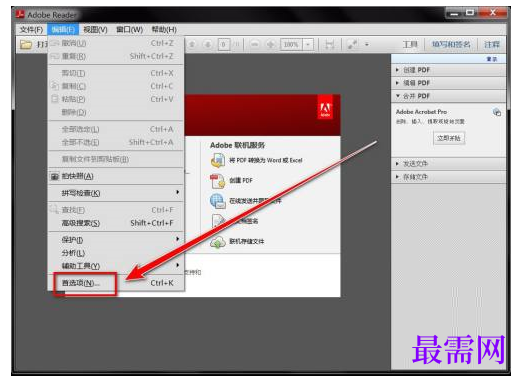524x381 pixels.
Task: Close the highlighted 编辑(E) menu
Action: (x=63, y=29)
